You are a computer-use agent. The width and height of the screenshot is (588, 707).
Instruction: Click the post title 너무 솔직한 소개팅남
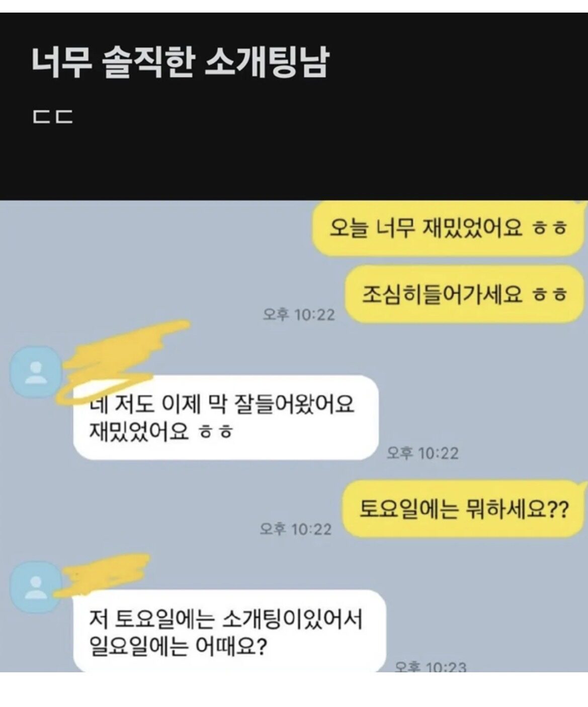point(181,63)
